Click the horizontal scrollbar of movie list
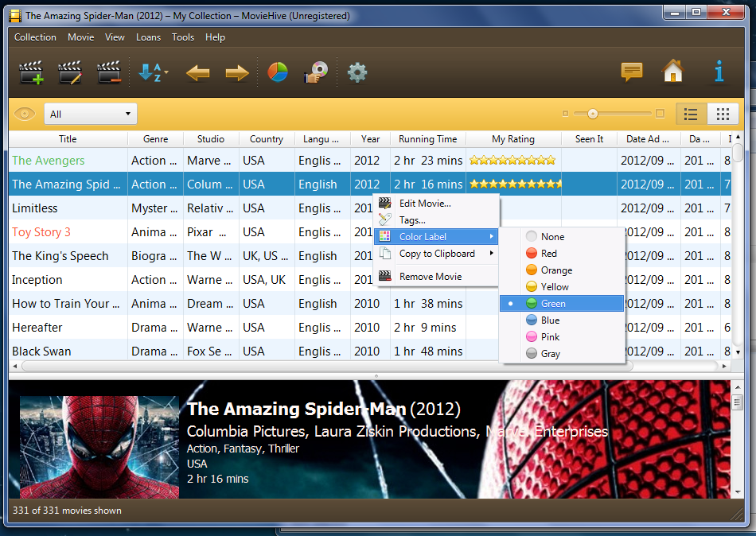Image resolution: width=756 pixels, height=536 pixels. 327,366
